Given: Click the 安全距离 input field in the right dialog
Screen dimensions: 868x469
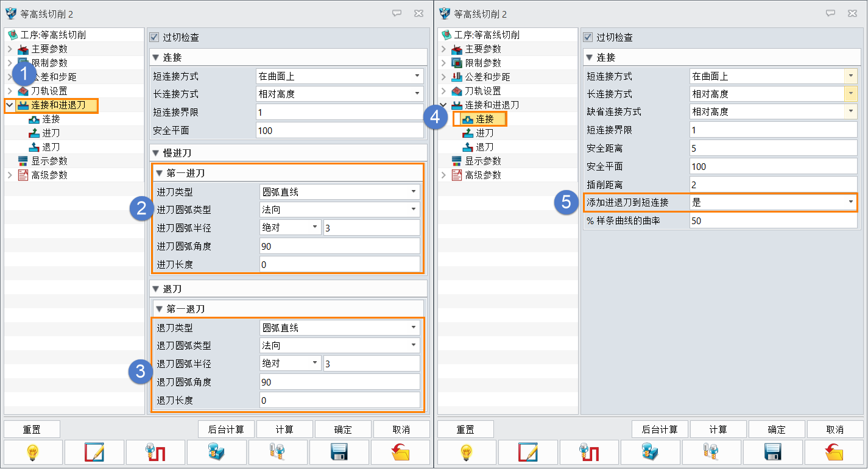Looking at the screenshot, I should [x=774, y=148].
